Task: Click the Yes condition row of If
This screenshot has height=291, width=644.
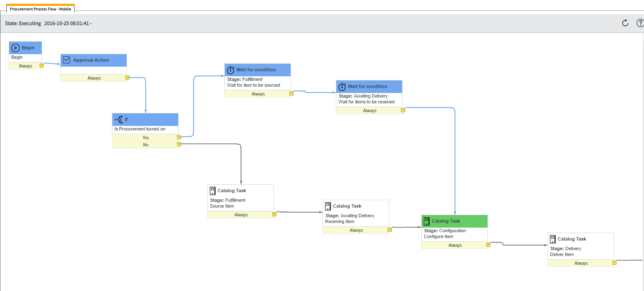Action: click(145, 138)
